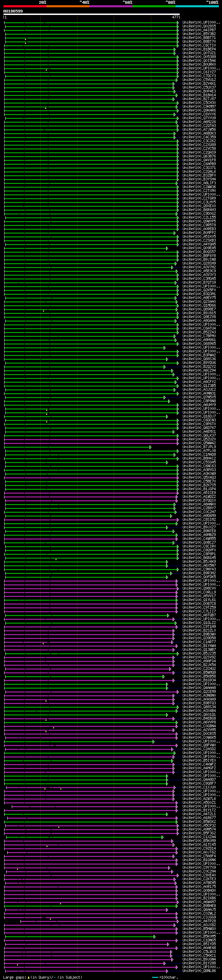
Task: Select the UniRef100_C5KKC1 label
Action: pos(199,955)
